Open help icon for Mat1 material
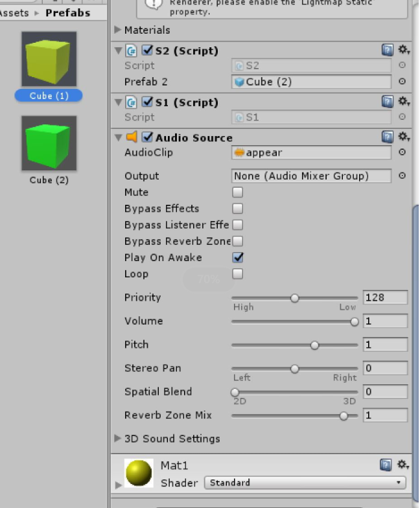The width and height of the screenshot is (420, 508). [386, 465]
